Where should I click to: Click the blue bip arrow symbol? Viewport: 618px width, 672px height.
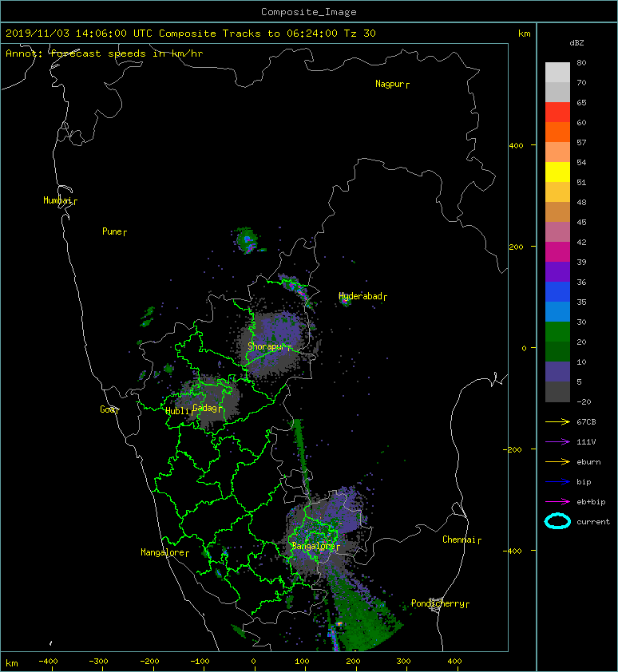pos(557,482)
